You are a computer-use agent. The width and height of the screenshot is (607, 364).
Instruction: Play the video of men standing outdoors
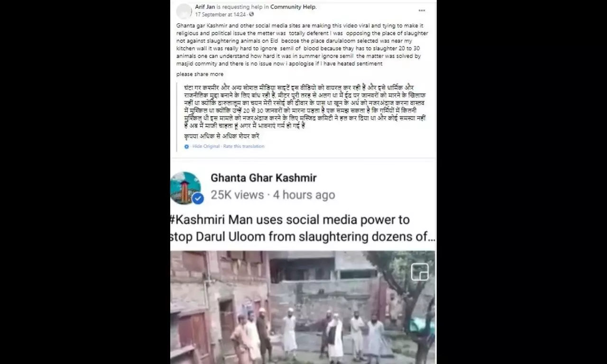tap(303, 307)
